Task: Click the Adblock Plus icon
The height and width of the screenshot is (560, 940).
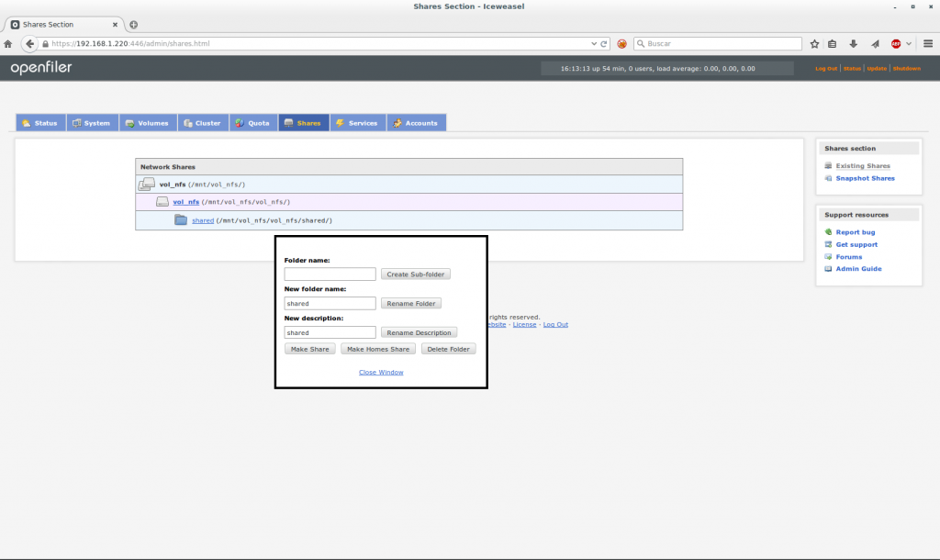Action: point(896,43)
